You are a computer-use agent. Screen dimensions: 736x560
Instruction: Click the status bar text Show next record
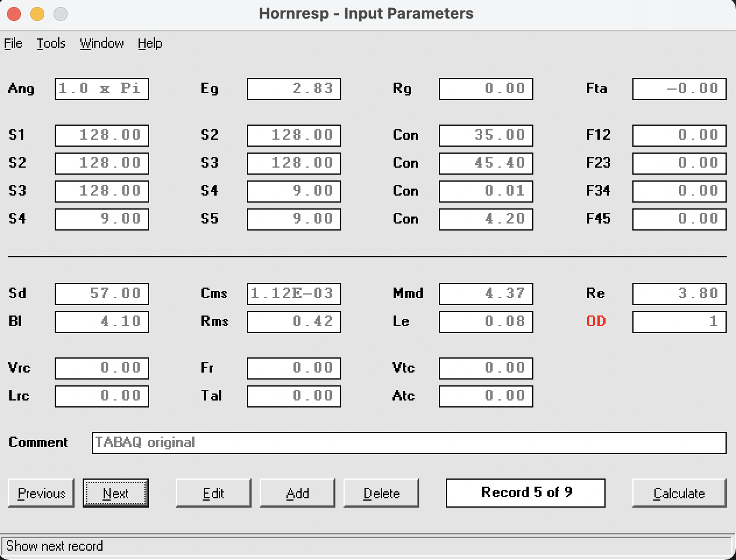coord(55,546)
